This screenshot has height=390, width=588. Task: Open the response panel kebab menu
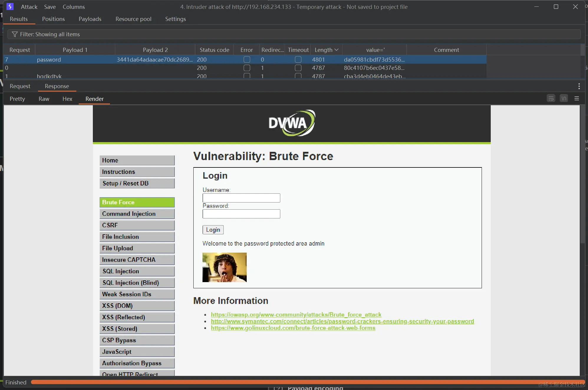tap(579, 86)
